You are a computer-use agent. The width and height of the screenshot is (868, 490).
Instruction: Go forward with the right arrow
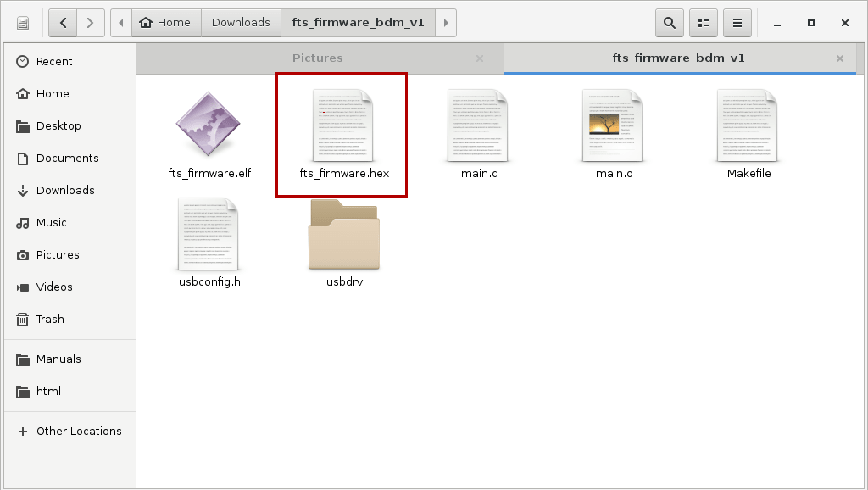click(90, 23)
